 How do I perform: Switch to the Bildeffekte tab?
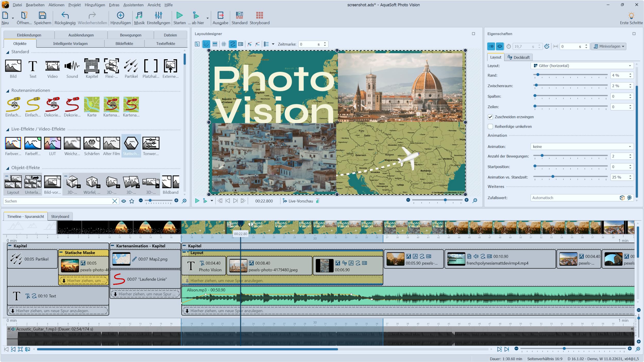[124, 44]
